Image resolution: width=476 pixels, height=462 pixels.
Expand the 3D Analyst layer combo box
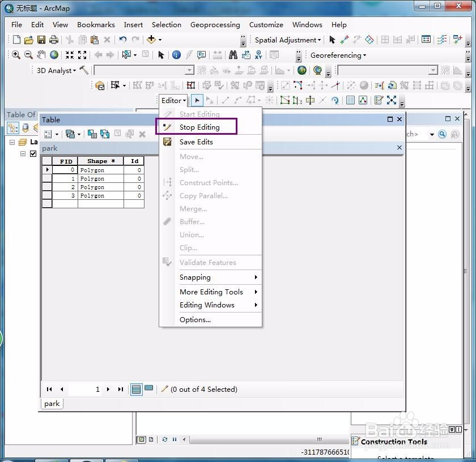189,70
